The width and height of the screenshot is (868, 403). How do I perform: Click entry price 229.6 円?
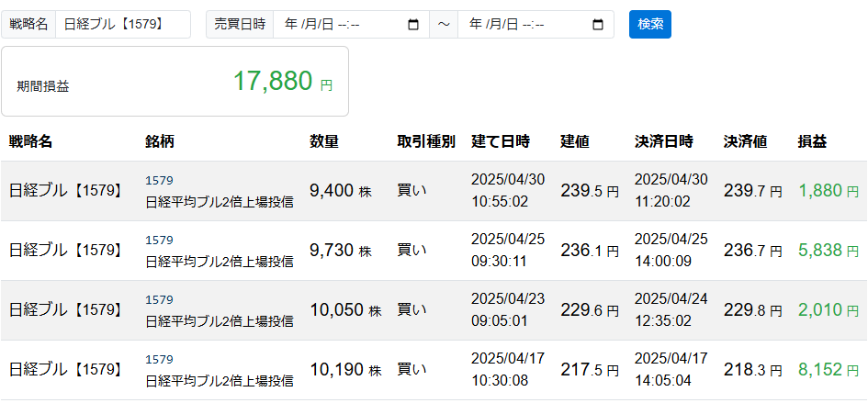pos(590,310)
